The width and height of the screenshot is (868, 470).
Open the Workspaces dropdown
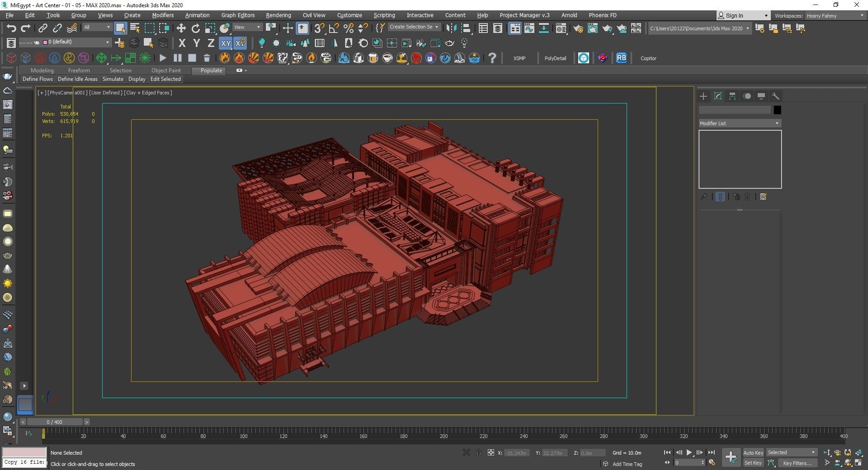(834, 16)
